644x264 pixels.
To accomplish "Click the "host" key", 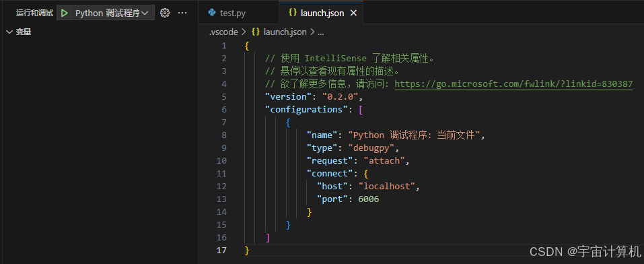I will point(332,187).
